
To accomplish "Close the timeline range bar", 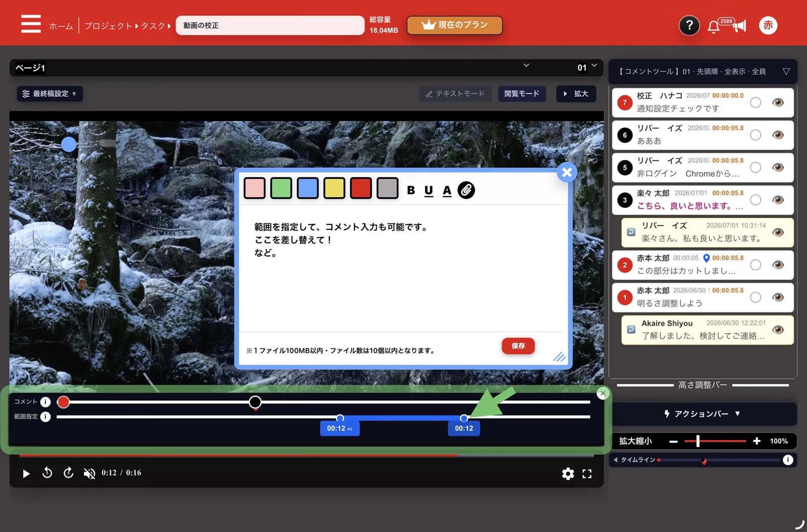I will (603, 393).
